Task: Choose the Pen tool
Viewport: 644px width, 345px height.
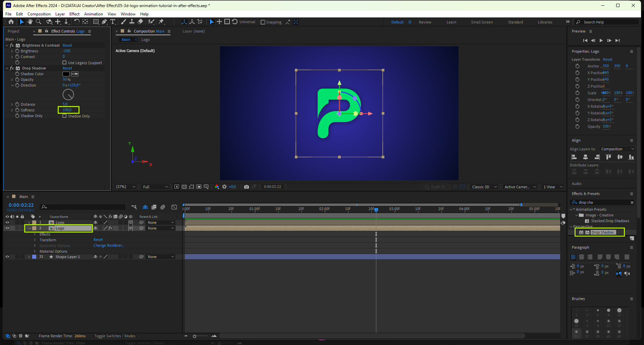Action: click(x=104, y=22)
